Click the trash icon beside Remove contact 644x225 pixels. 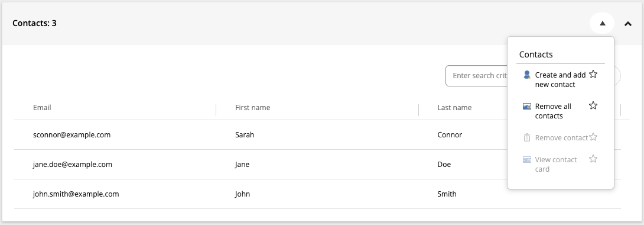click(527, 138)
